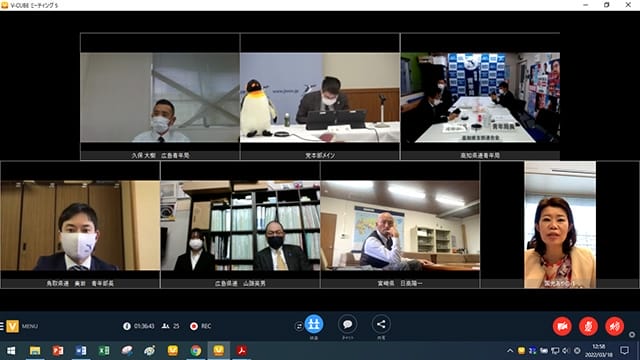Select the blue video layout button
This screenshot has height=360, width=640.
click(x=314, y=324)
